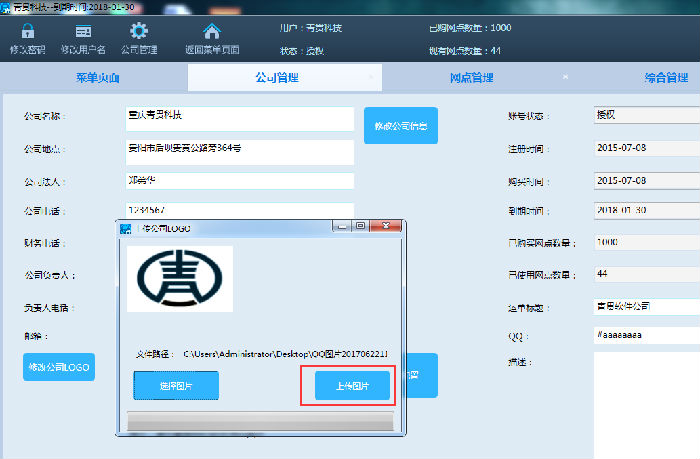
Task: Open the 综合管理 tab
Action: coord(665,77)
